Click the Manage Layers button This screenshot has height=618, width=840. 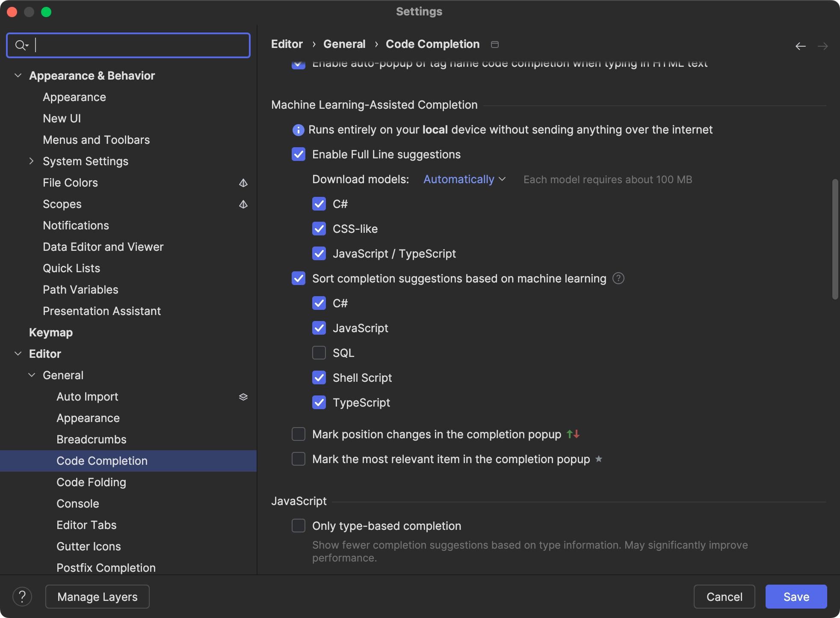(97, 597)
